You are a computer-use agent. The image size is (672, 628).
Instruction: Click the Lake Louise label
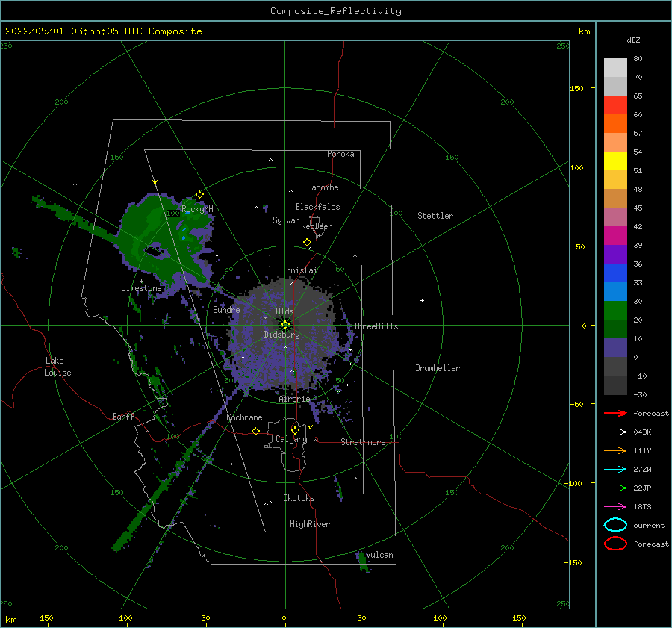coord(57,367)
